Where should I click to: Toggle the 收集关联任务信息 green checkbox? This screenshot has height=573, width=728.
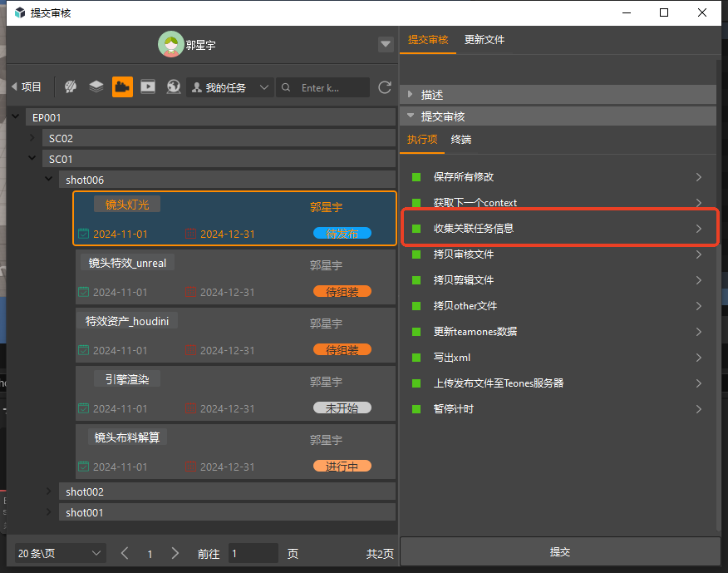(x=416, y=229)
